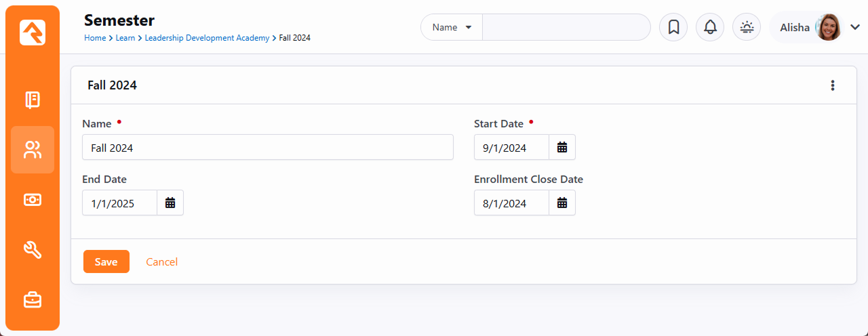Viewport: 868px width, 336px height.
Task: Open the Fall 2024 panel options menu
Action: 833,85
